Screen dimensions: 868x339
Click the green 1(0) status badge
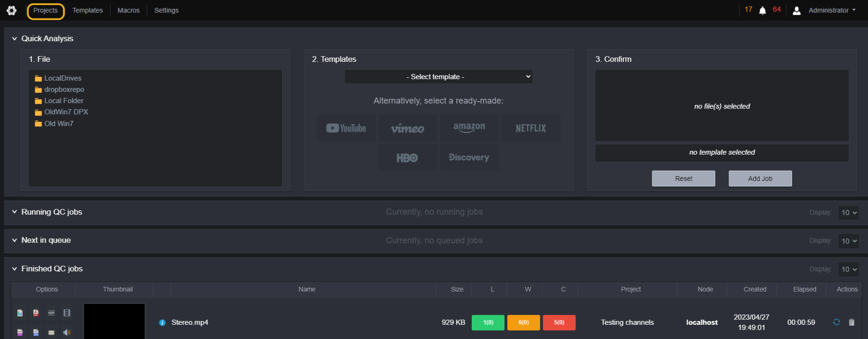point(488,323)
